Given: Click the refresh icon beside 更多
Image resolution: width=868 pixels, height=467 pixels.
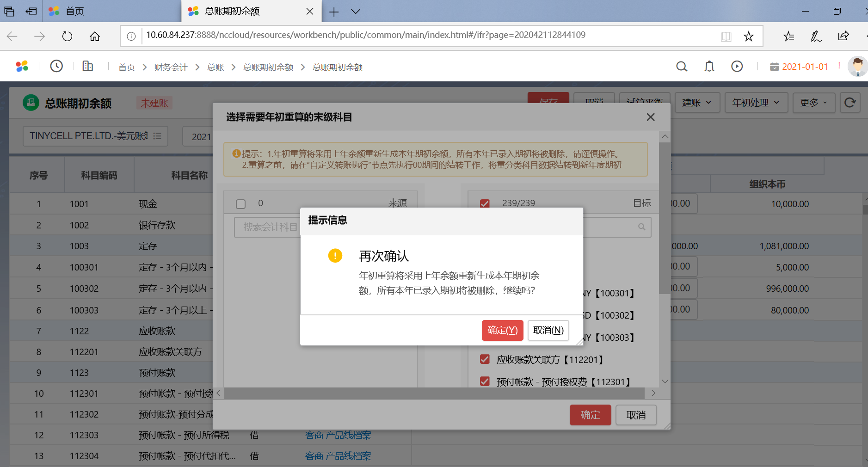Looking at the screenshot, I should 850,103.
